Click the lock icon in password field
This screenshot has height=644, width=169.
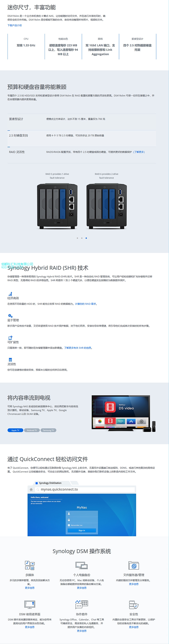[x=69, y=520]
